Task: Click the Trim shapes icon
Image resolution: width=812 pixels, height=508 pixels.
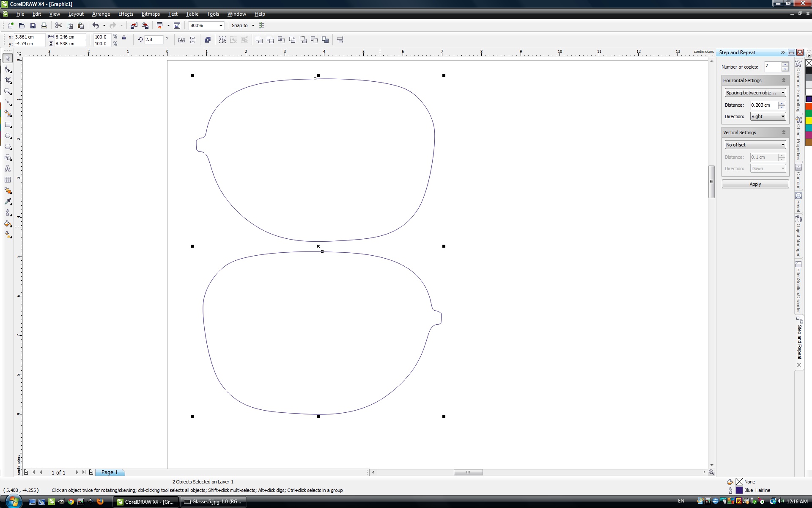Action: 270,40
